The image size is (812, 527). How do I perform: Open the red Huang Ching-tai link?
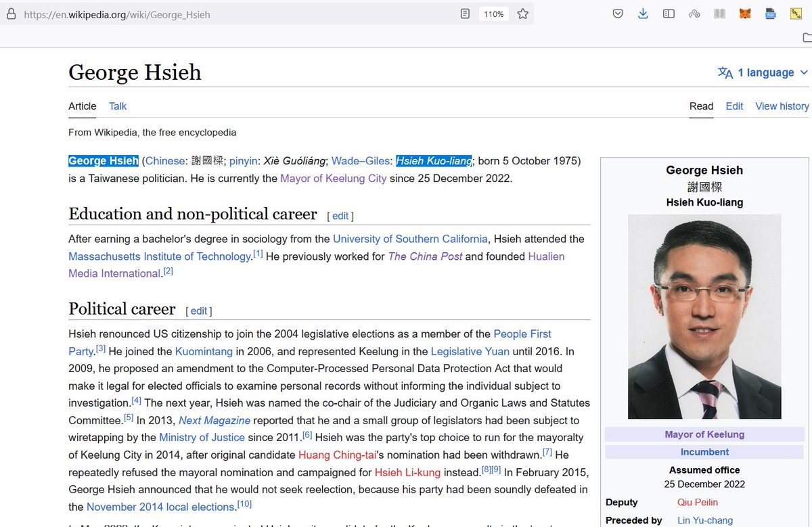[336, 455]
